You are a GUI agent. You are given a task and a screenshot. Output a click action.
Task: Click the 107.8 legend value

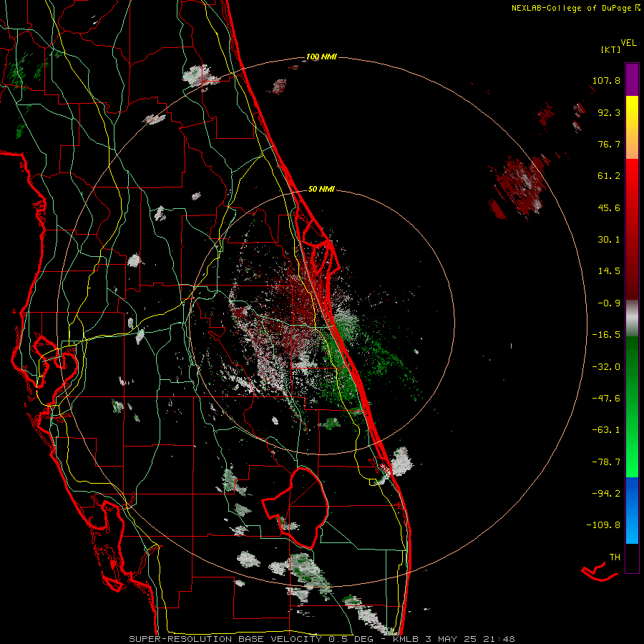coord(606,80)
